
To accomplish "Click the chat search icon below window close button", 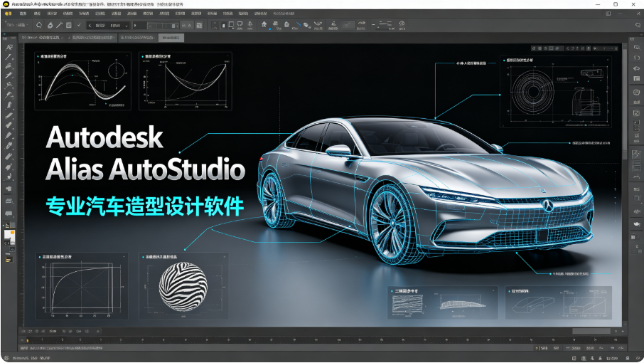I will coord(638,25).
